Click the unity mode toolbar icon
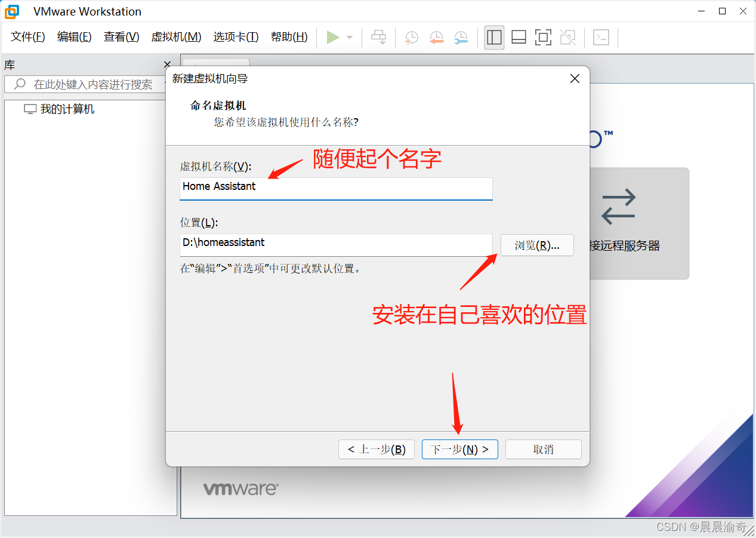Screen dimensions: 756x538 [568, 38]
